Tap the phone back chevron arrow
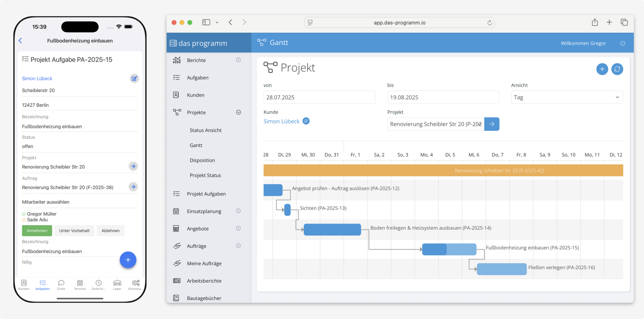This screenshot has width=644, height=319. pyautogui.click(x=20, y=41)
